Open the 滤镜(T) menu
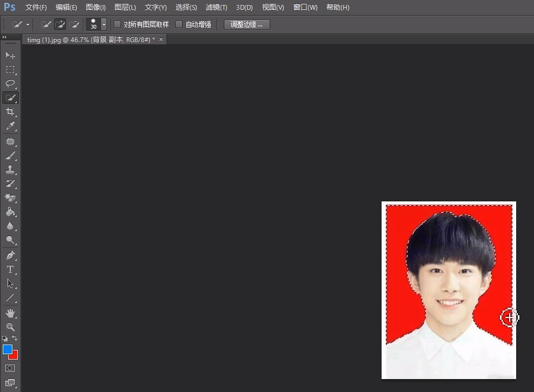 [x=216, y=7]
